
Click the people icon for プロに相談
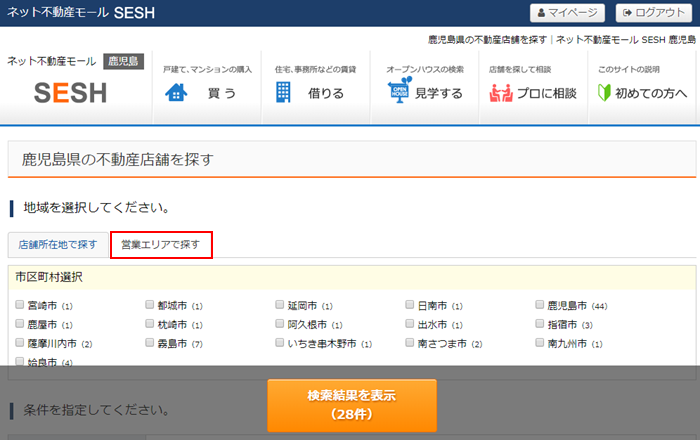click(501, 93)
